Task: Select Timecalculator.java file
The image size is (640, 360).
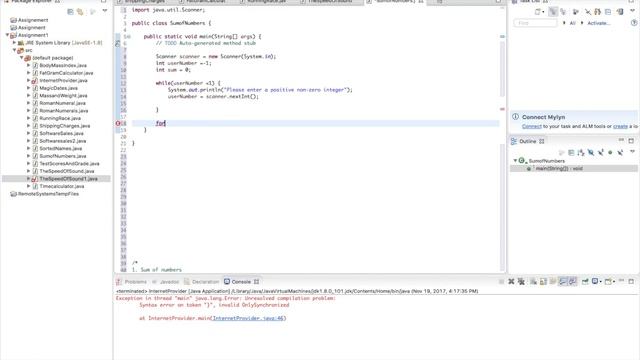Action: (62, 186)
